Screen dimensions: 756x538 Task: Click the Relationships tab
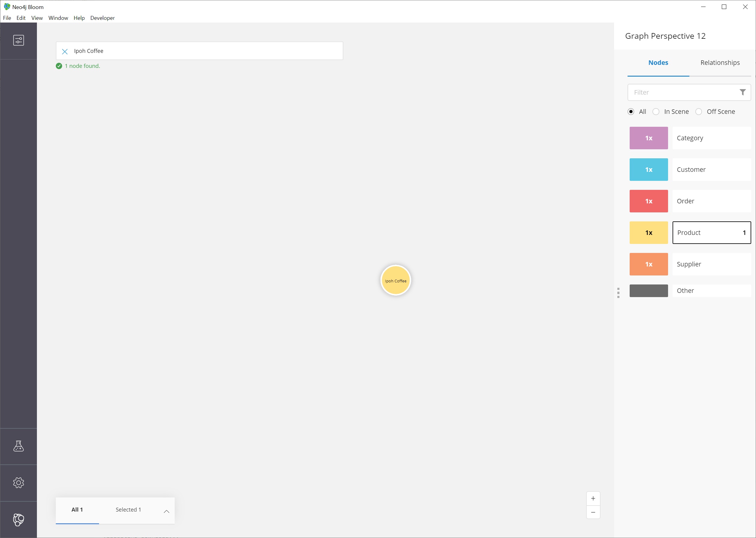pyautogui.click(x=720, y=62)
